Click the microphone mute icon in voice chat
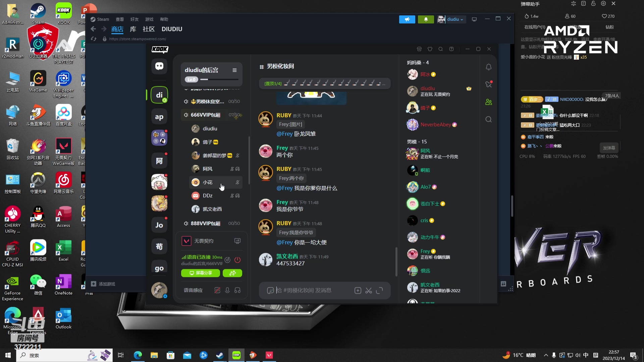 (227, 290)
